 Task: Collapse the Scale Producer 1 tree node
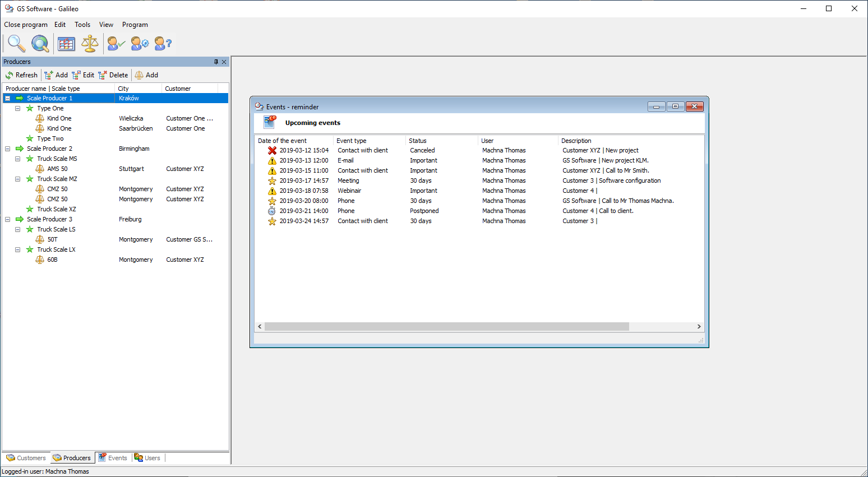8,98
